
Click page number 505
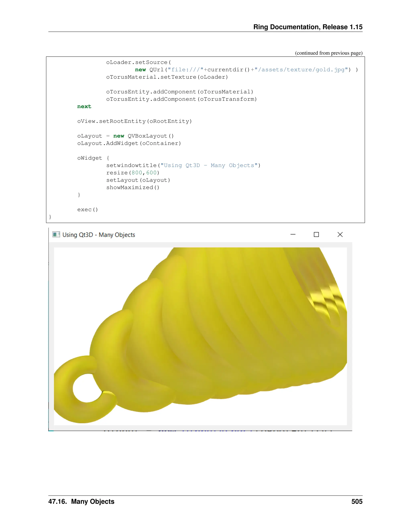[x=357, y=501]
